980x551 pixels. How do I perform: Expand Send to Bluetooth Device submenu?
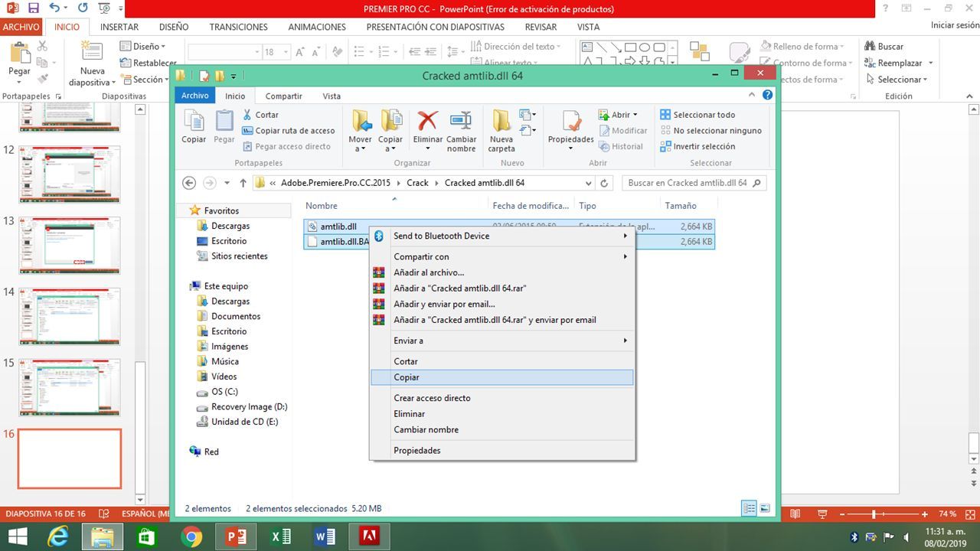click(x=626, y=236)
